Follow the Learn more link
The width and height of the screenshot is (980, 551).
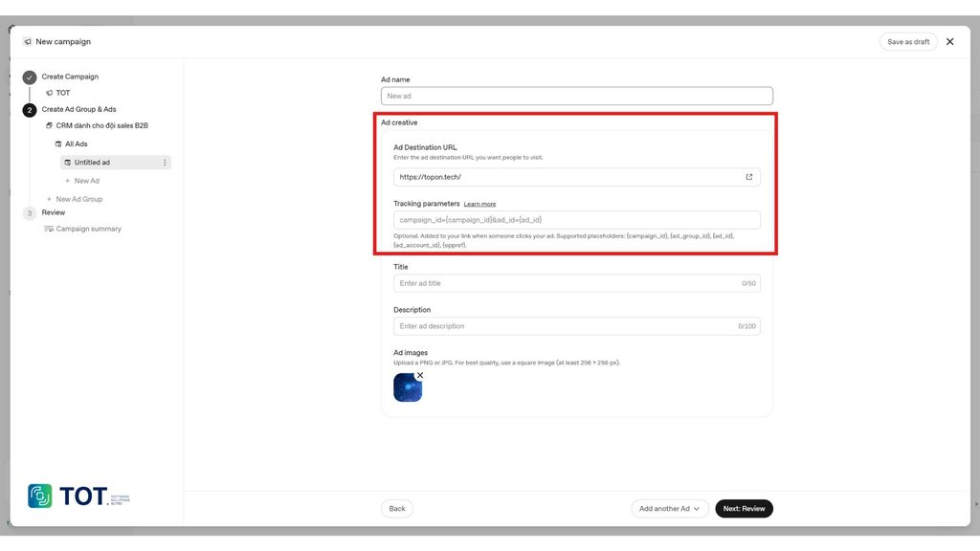coord(479,205)
